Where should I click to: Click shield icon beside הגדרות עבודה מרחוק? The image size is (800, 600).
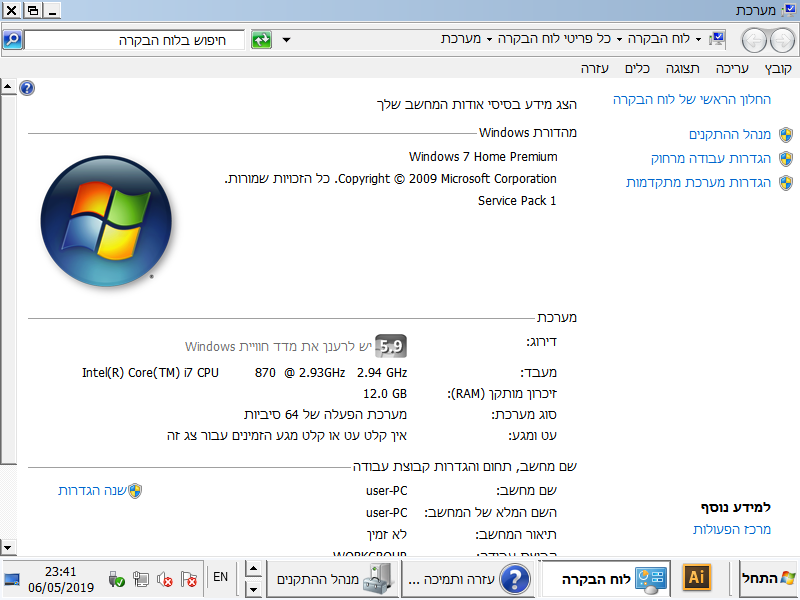pos(786,159)
